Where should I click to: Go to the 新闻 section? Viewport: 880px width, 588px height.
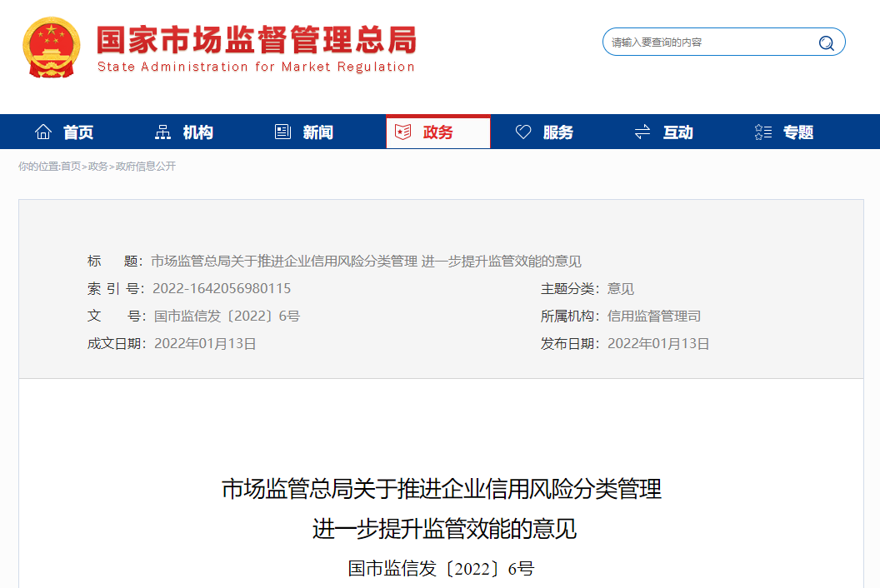click(318, 132)
